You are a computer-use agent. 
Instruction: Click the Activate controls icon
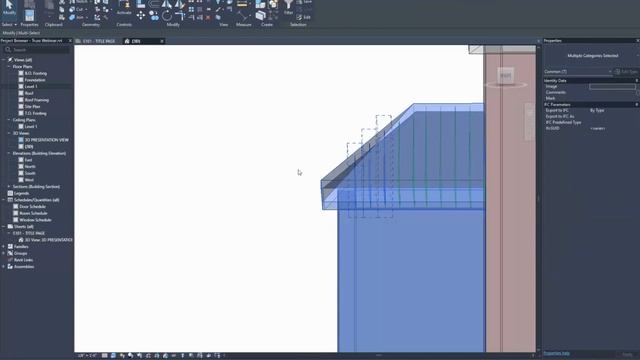(124, 7)
